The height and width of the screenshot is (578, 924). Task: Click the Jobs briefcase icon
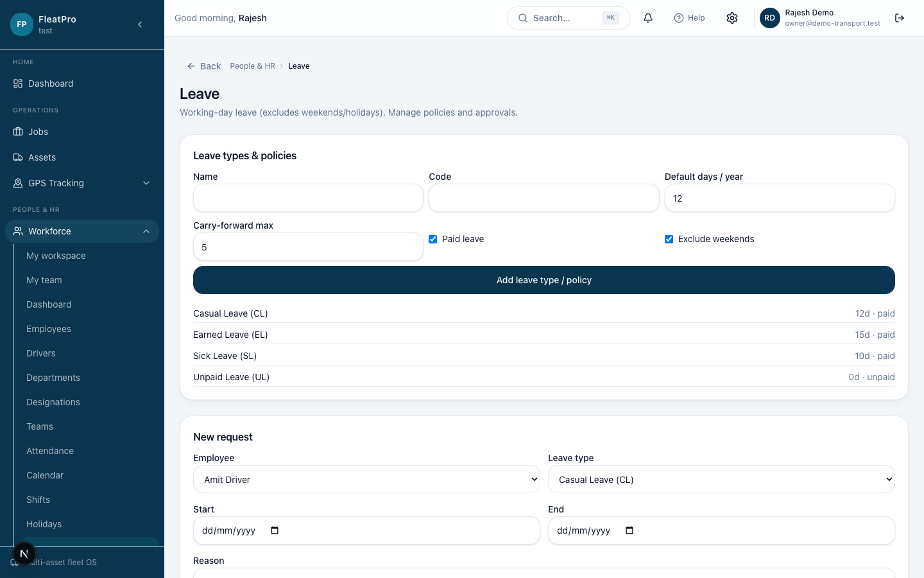coord(18,132)
